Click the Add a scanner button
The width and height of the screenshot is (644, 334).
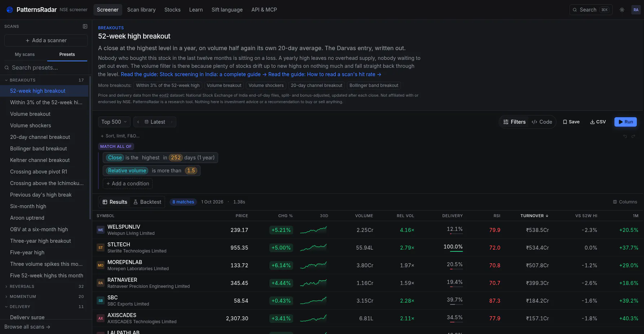point(46,40)
